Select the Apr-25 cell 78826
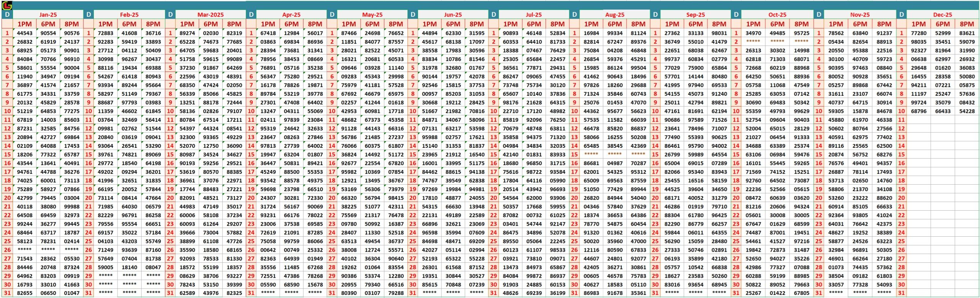The width and height of the screenshot is (980, 298). 292,85
